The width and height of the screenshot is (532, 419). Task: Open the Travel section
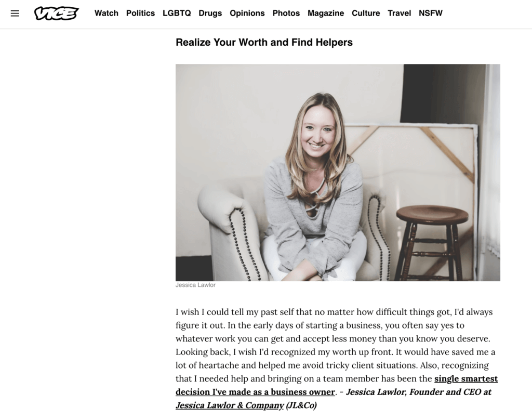point(400,13)
